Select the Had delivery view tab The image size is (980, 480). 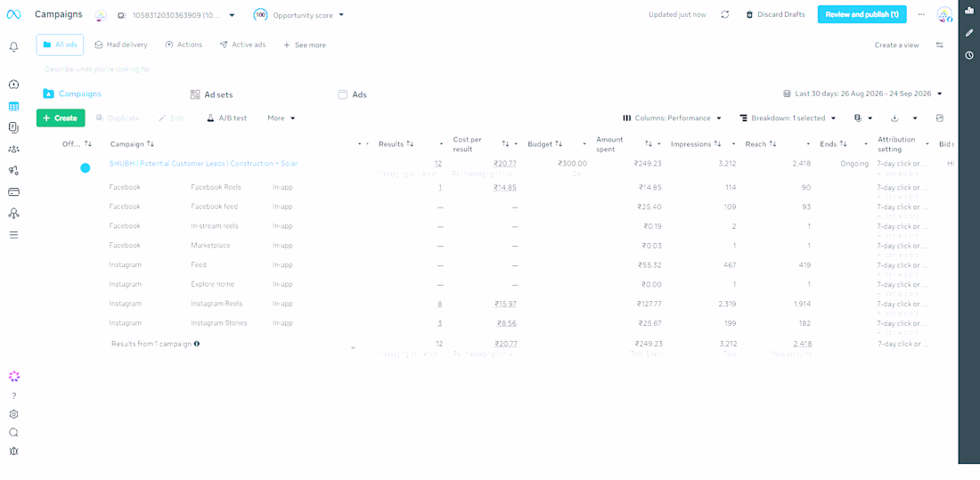click(121, 45)
